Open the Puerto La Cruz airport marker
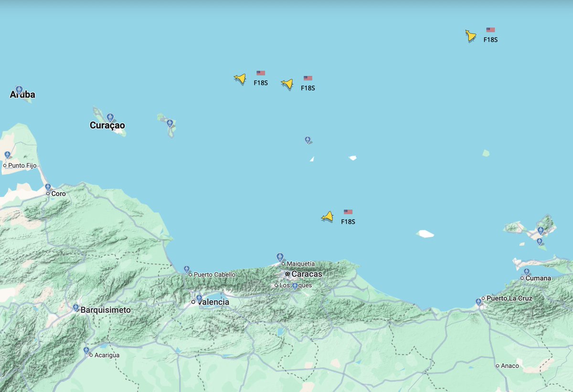Screen dimensions: 573x392 click(478, 301)
